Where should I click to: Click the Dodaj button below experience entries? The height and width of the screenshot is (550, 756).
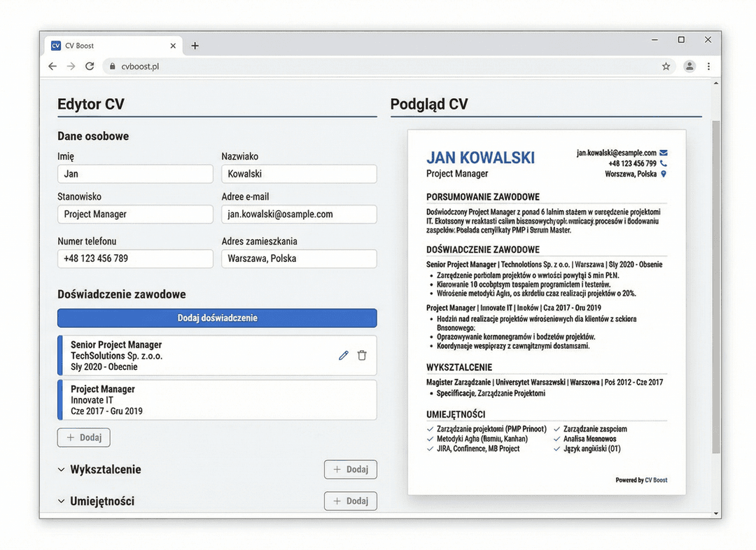pos(83,437)
